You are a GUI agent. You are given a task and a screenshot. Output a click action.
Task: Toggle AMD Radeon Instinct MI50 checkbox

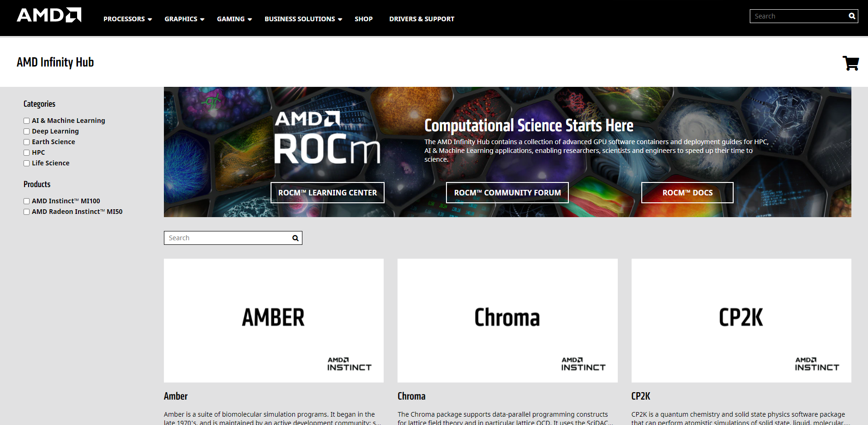point(26,212)
